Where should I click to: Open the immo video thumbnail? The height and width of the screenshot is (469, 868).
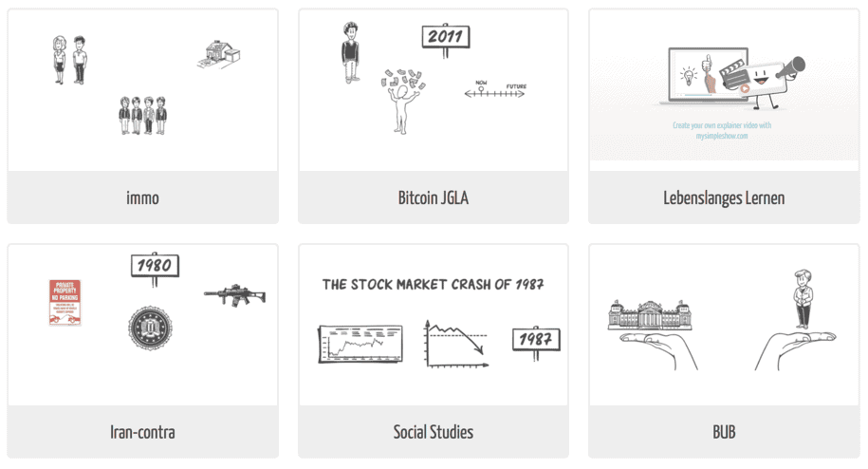click(x=143, y=89)
